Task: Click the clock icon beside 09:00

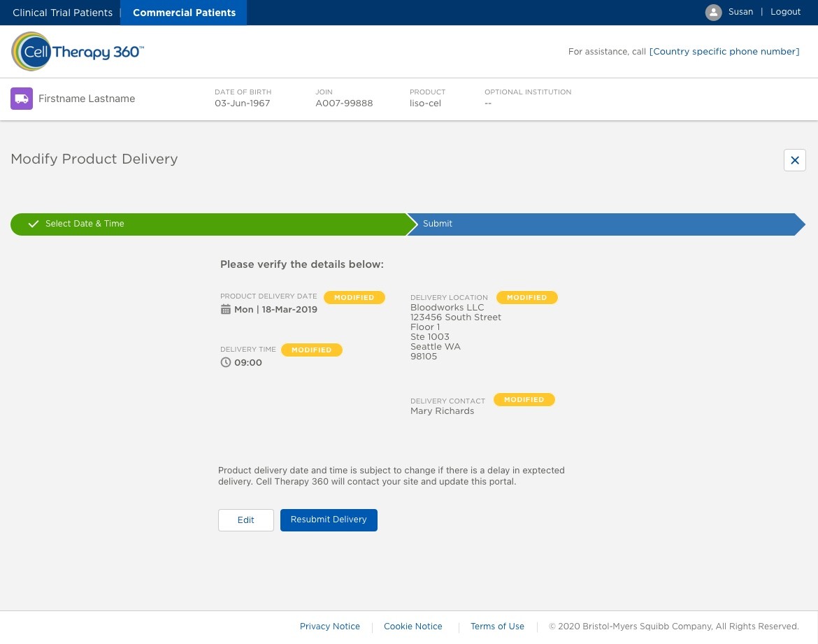Action: 225,362
